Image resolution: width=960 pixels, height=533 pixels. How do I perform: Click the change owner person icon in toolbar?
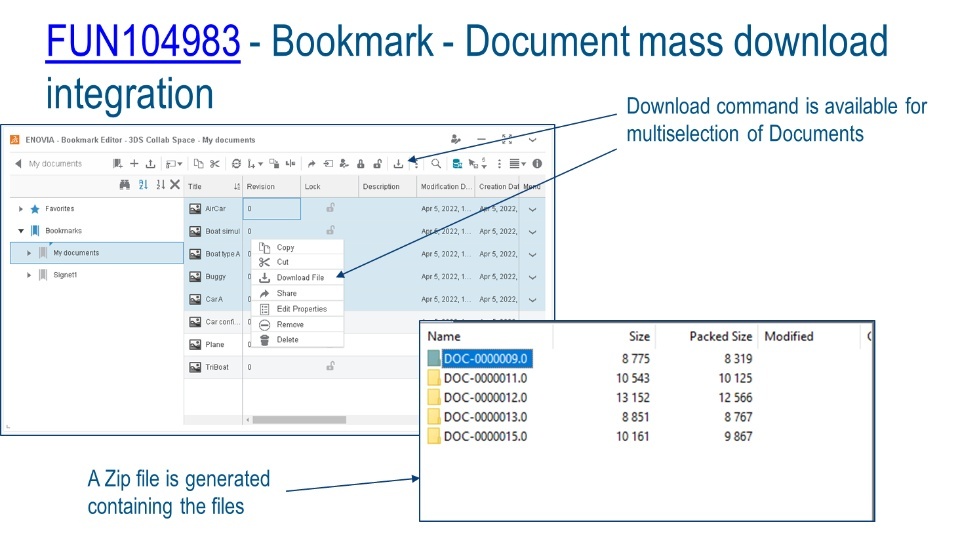click(x=344, y=163)
